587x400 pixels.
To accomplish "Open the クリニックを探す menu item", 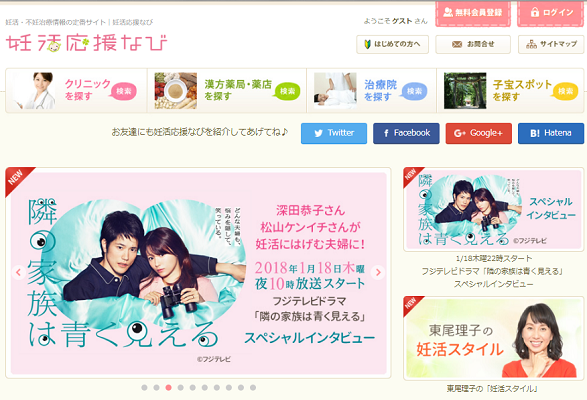I will pos(76,91).
